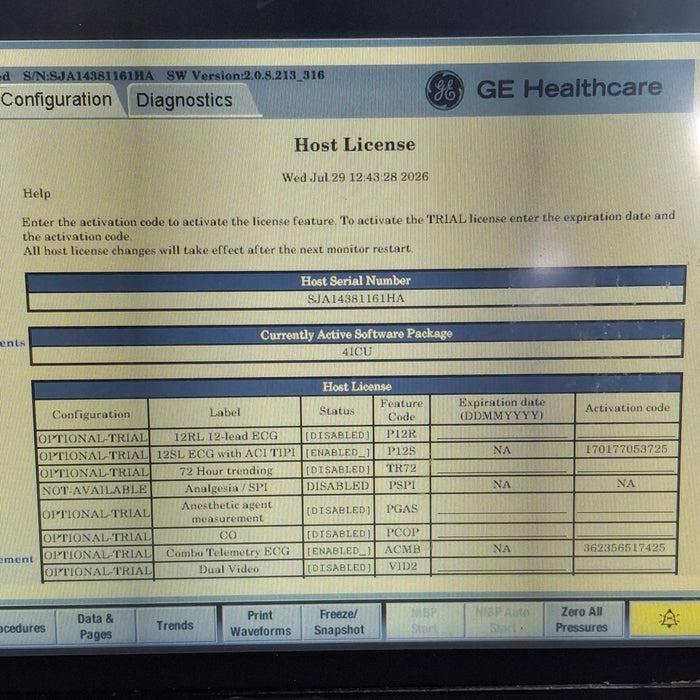Tap the greyed NIBP Auto Start button
700x700 pixels.
[504, 620]
